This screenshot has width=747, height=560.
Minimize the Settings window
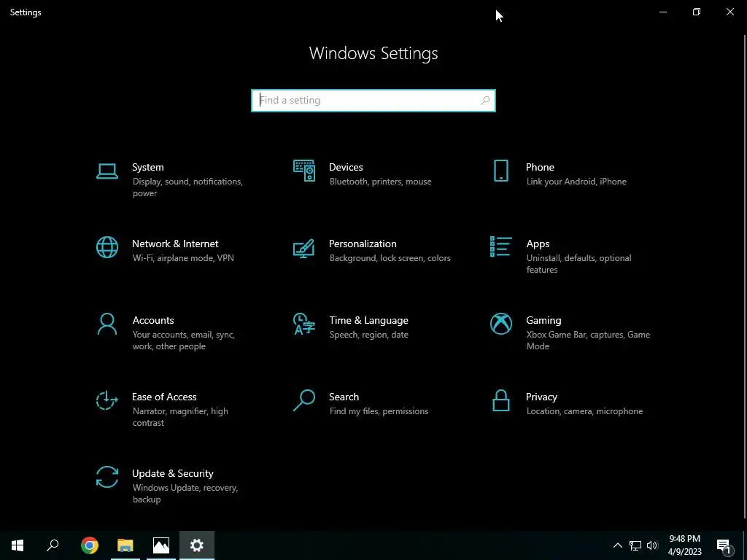[x=663, y=12]
